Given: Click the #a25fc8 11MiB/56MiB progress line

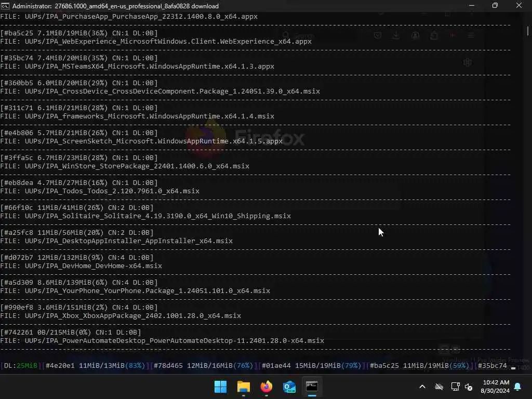Looking at the screenshot, I should point(77,232).
